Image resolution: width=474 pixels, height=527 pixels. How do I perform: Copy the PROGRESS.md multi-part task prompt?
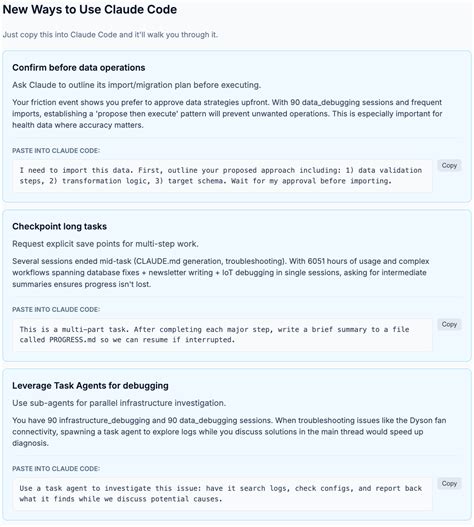tap(449, 324)
